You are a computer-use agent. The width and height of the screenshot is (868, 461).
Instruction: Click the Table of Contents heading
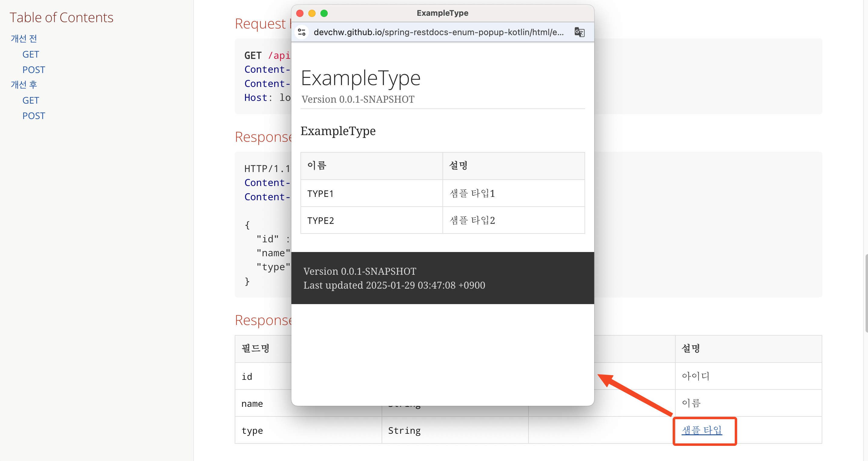pyautogui.click(x=61, y=18)
